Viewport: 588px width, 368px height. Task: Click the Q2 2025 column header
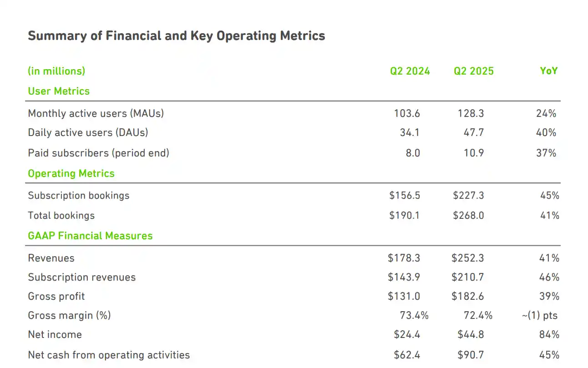(x=473, y=71)
